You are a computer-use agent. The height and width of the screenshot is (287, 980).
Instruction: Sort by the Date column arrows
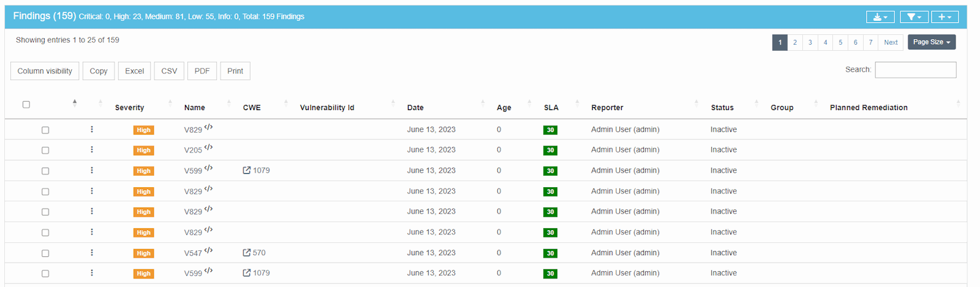pos(483,103)
